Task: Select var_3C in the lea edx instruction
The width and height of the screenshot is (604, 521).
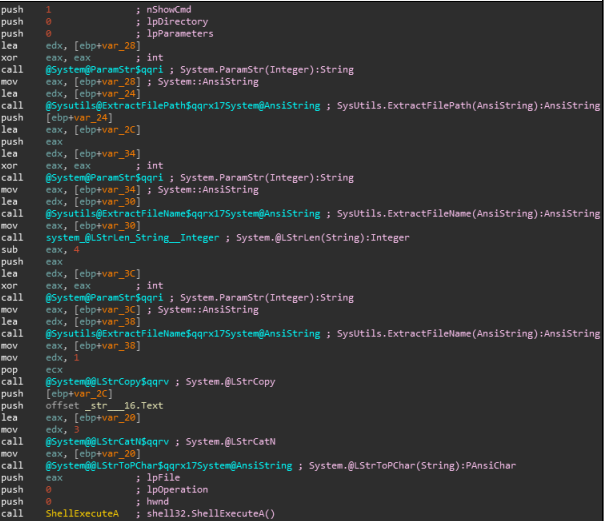Action: click(x=119, y=273)
